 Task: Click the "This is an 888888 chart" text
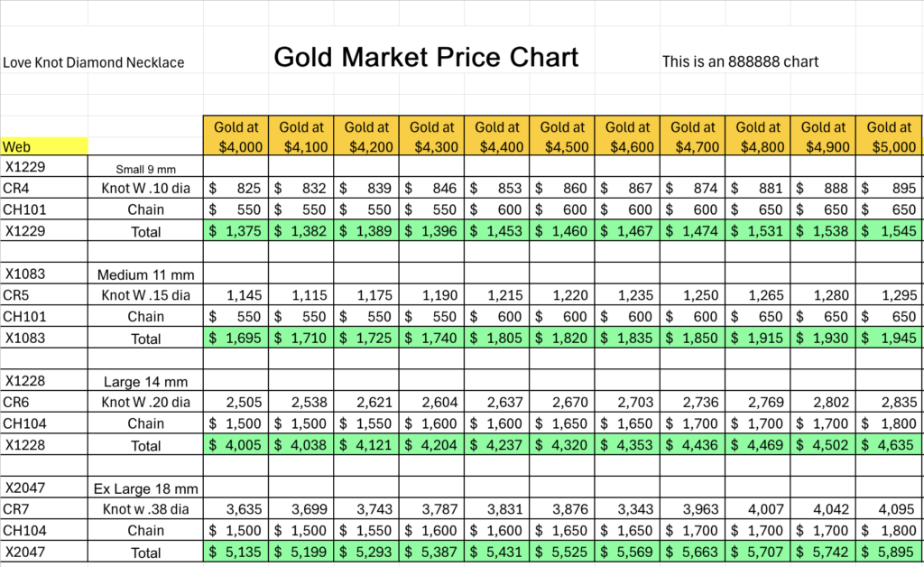(740, 61)
